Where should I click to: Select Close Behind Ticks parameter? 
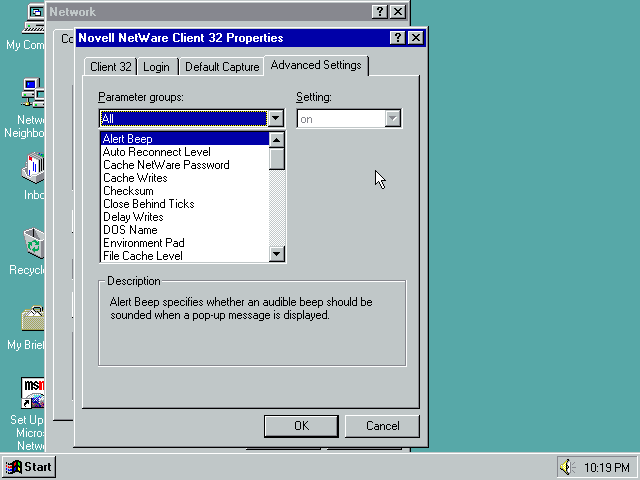[184, 204]
